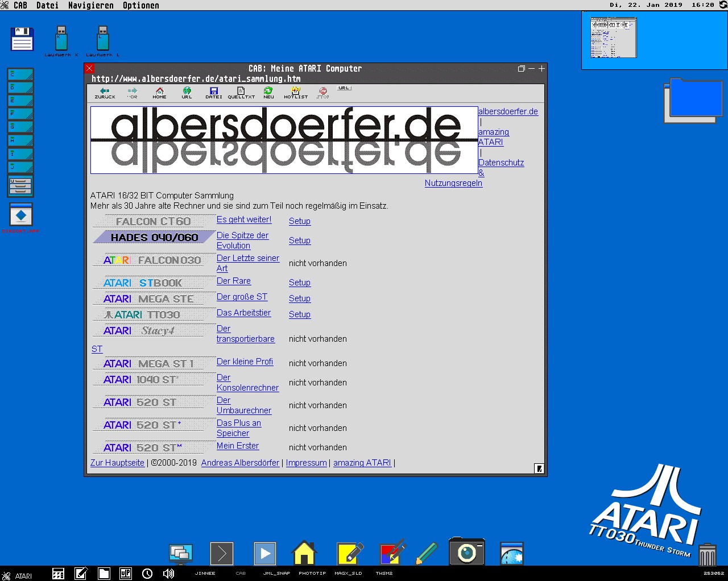Viewport: 728px width, 581px height.
Task: Open Setup link for FALCON CT60
Action: (300, 221)
